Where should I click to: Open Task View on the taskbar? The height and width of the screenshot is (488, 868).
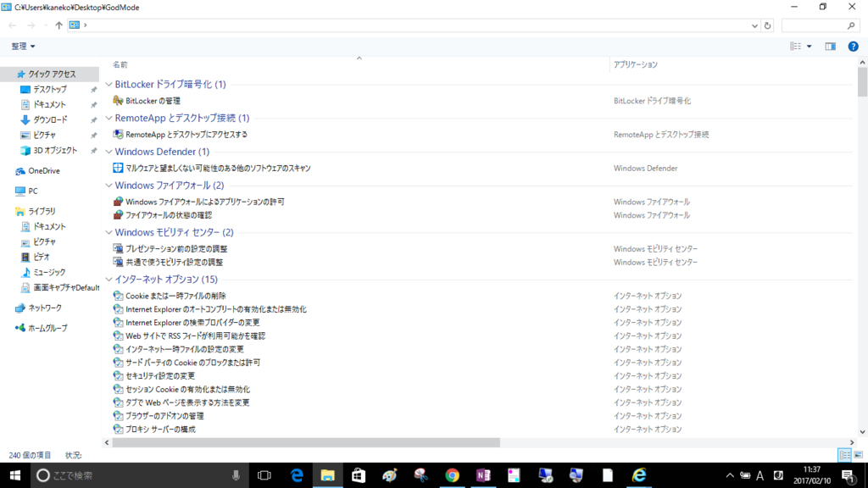click(x=264, y=475)
